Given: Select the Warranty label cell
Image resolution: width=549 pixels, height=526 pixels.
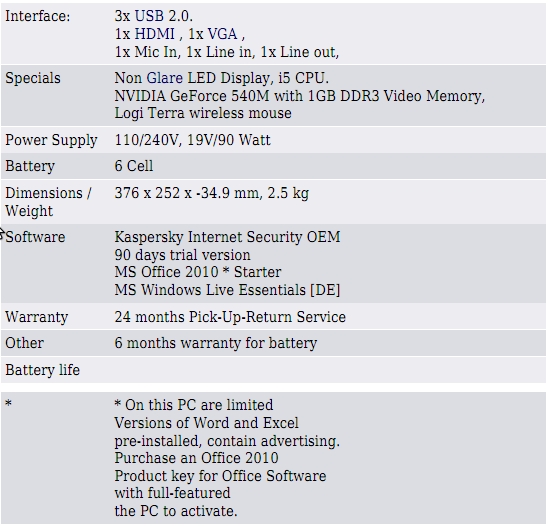Looking at the screenshot, I should tap(36, 317).
